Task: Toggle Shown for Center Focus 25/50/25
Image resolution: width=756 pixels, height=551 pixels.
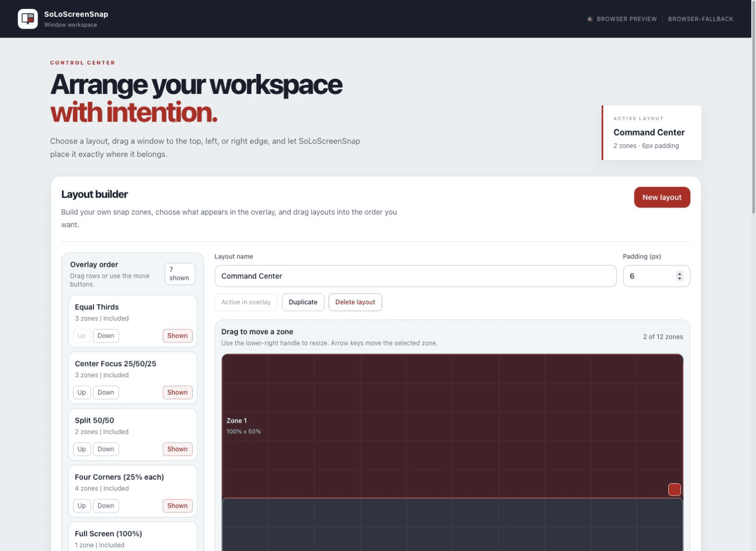Action: (178, 393)
